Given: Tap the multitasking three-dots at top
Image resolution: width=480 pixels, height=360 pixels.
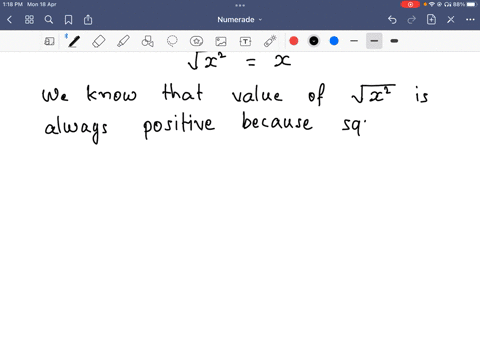Looking at the screenshot, I should click(x=240, y=5).
